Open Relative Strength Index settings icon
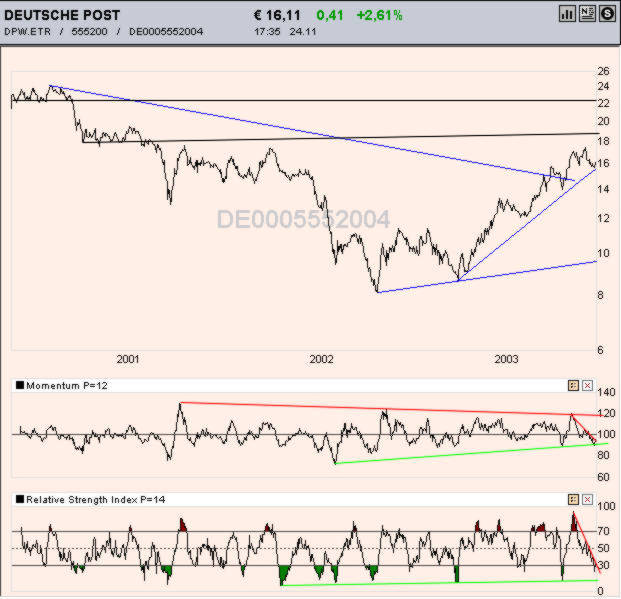 coord(573,500)
